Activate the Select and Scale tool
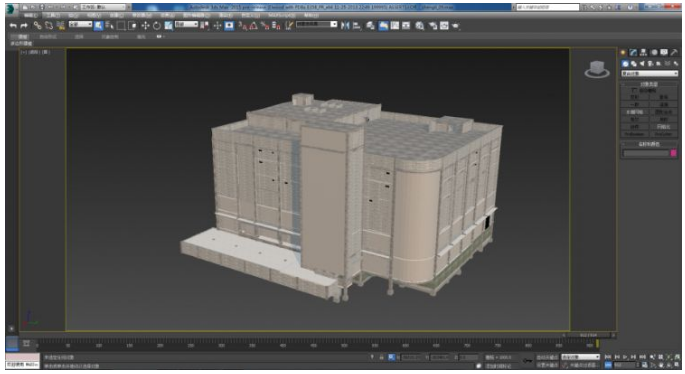Screen dimensions: 685x374 (168, 26)
